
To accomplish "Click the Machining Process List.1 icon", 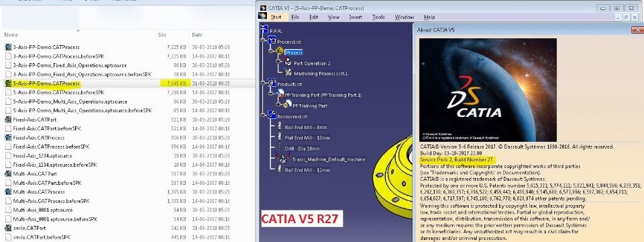I will [288, 73].
